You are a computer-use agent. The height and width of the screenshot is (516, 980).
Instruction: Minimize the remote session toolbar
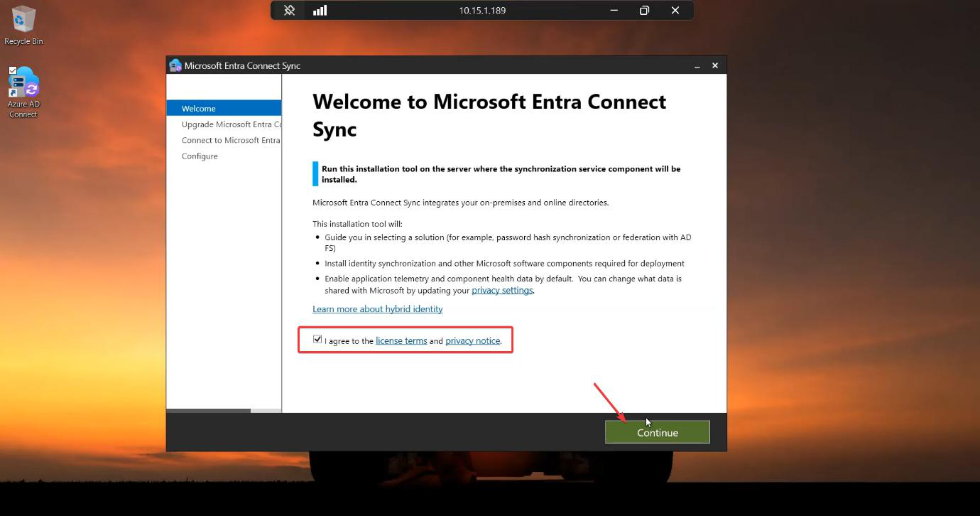click(614, 11)
